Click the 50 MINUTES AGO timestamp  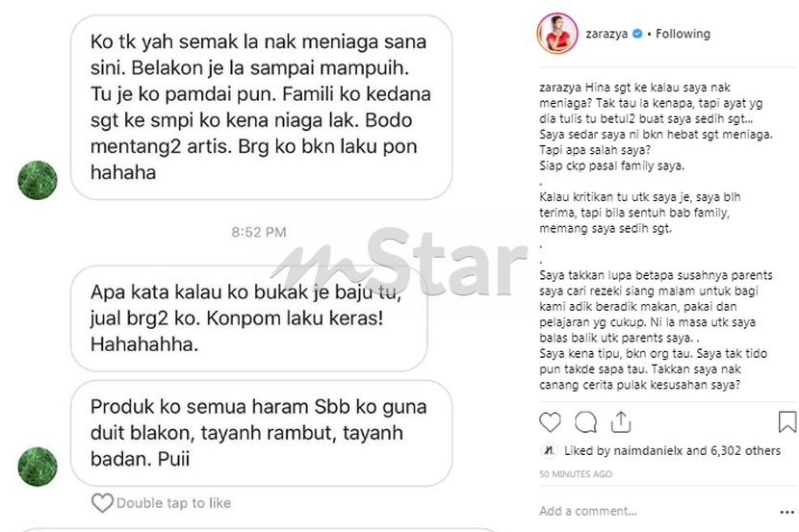click(x=576, y=474)
